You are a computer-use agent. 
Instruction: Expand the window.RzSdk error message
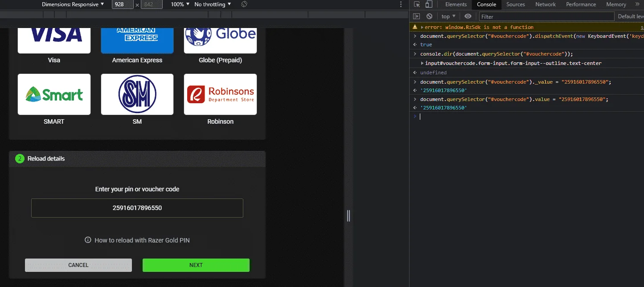tap(422, 27)
